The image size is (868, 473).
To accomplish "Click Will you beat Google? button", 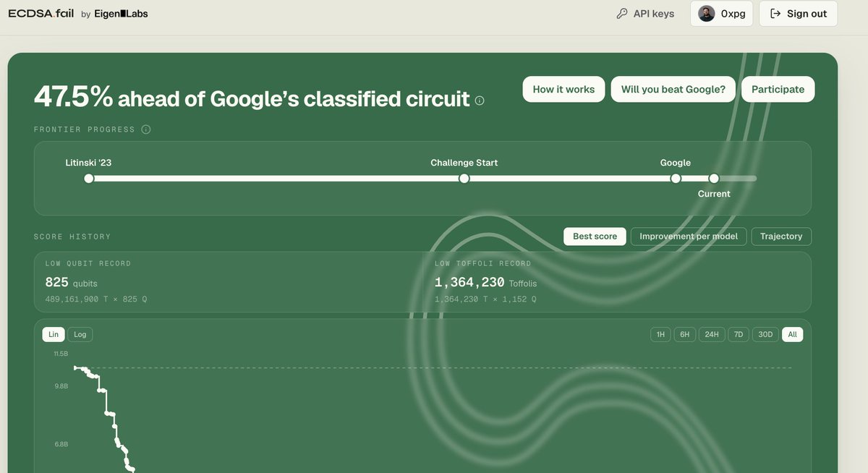I will click(673, 90).
